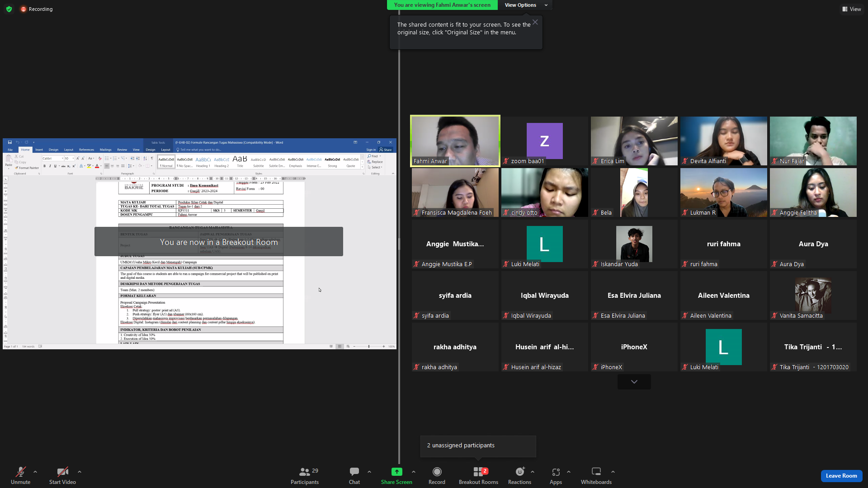Screen dimensions: 868x488
Task: Toggle Superscript in the shared Word ribbon
Action: 74,166
